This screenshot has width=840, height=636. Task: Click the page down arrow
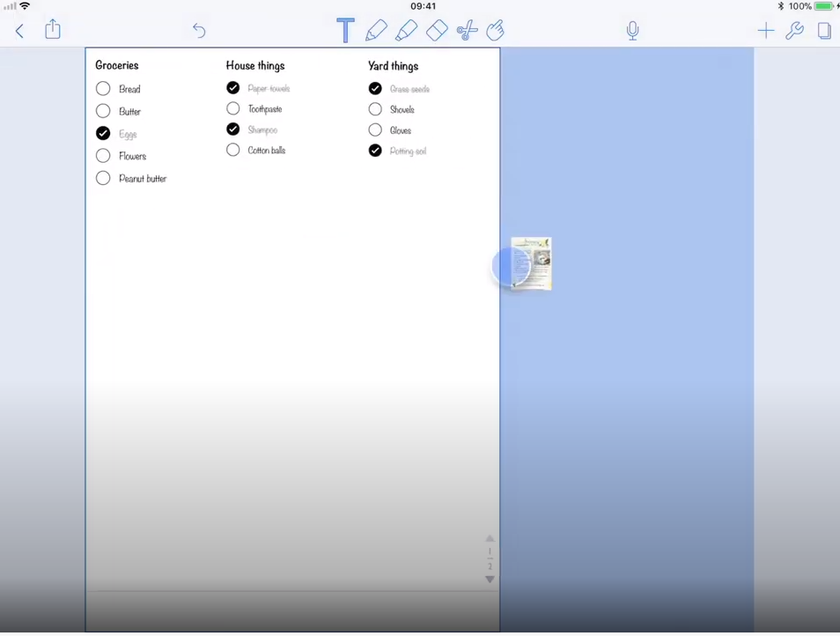(490, 580)
